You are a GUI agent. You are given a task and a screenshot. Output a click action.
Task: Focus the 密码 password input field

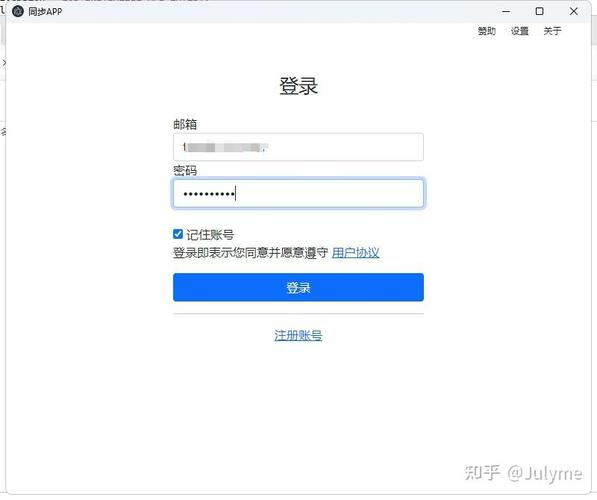[298, 193]
